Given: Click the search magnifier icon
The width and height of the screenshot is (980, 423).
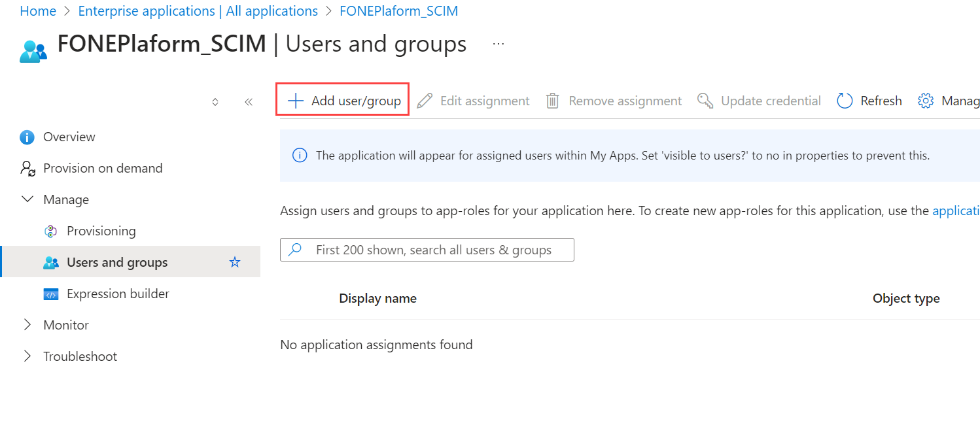Looking at the screenshot, I should (296, 249).
